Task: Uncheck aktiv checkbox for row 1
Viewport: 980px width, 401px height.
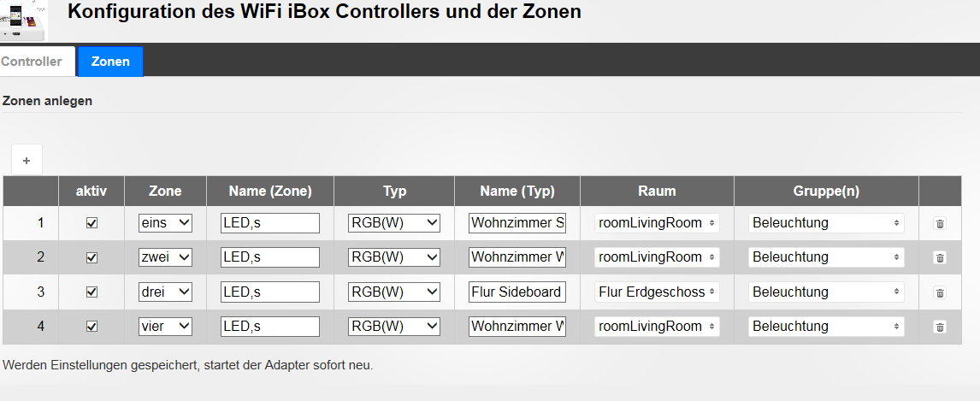Action: [x=92, y=223]
